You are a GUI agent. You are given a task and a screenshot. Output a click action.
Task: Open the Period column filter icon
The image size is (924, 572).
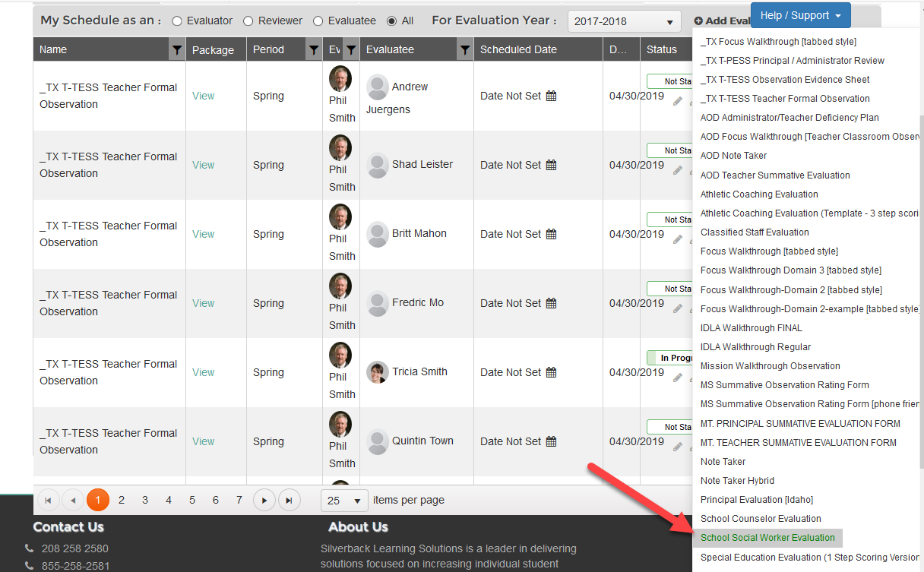[313, 50]
